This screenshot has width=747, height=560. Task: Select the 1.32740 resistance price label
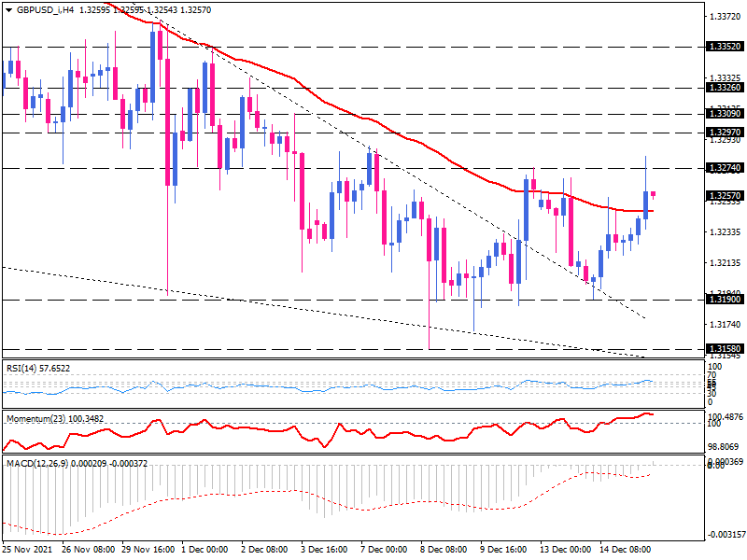coord(725,168)
